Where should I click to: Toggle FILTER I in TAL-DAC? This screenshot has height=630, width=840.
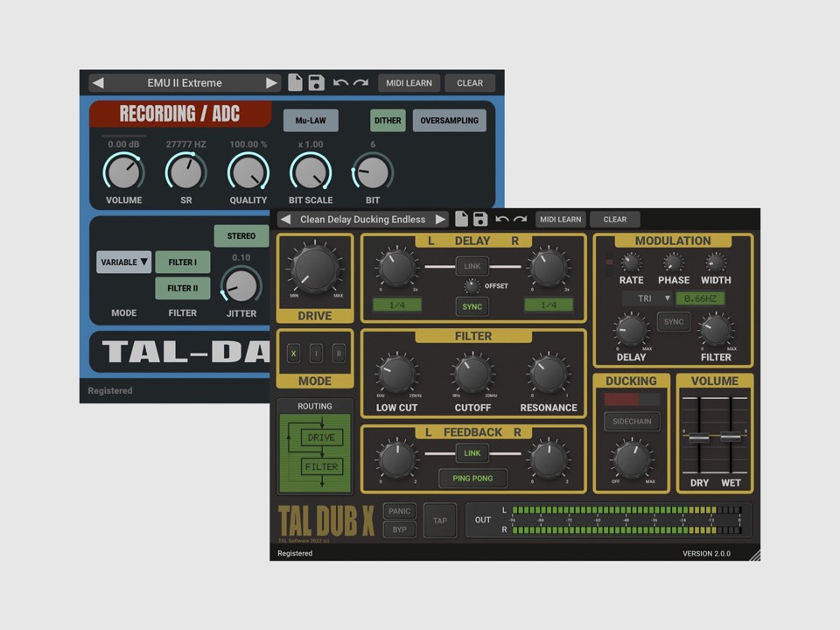click(x=182, y=262)
